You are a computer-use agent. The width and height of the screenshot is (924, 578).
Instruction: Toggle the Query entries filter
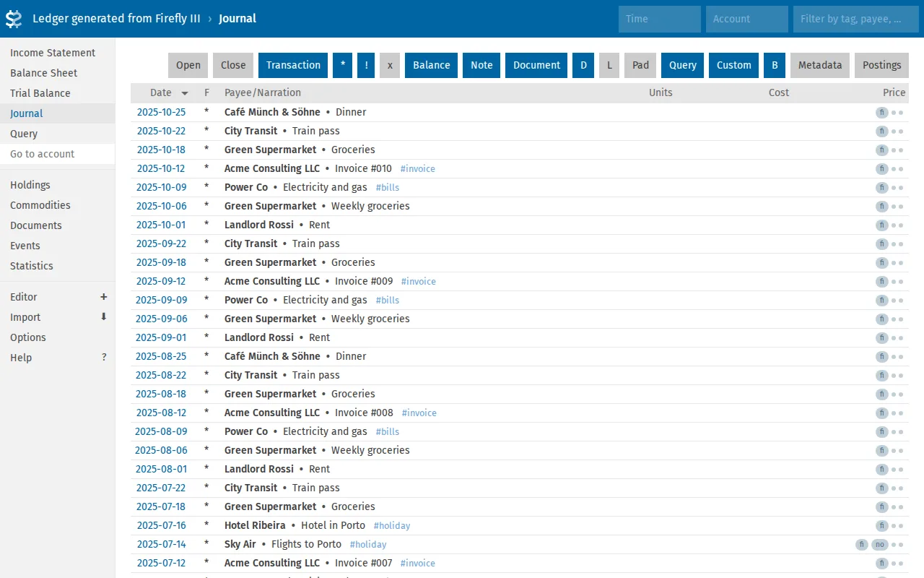(682, 65)
